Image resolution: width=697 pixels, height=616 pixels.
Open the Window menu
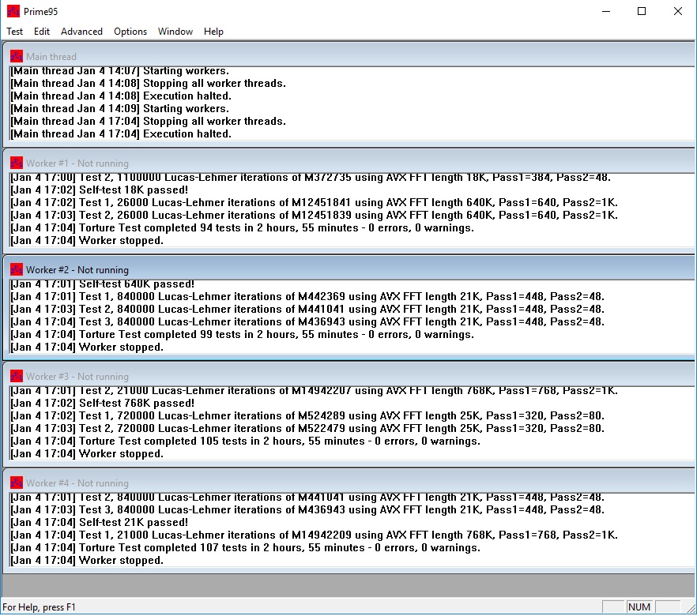tap(175, 32)
